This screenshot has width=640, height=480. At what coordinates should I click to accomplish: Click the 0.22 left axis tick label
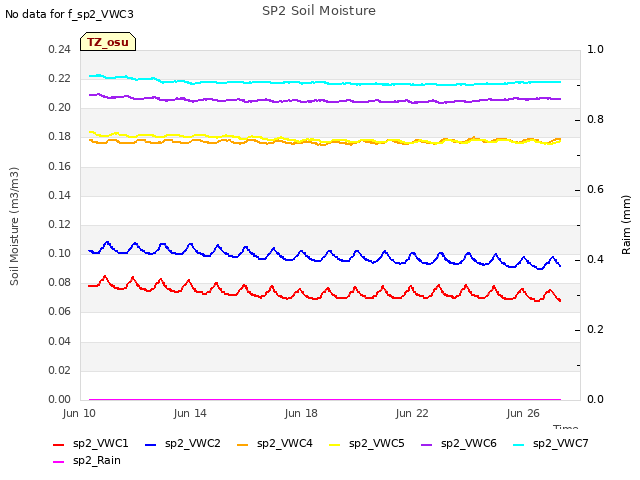point(60,78)
